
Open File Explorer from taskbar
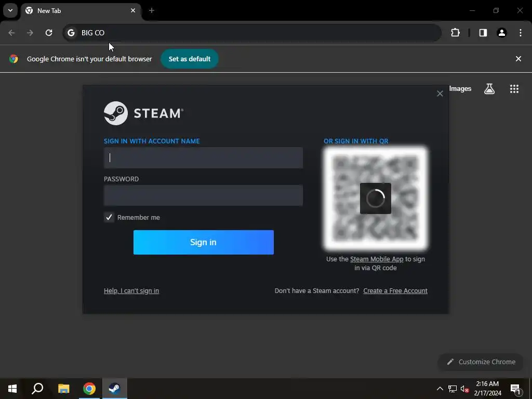tap(63, 389)
